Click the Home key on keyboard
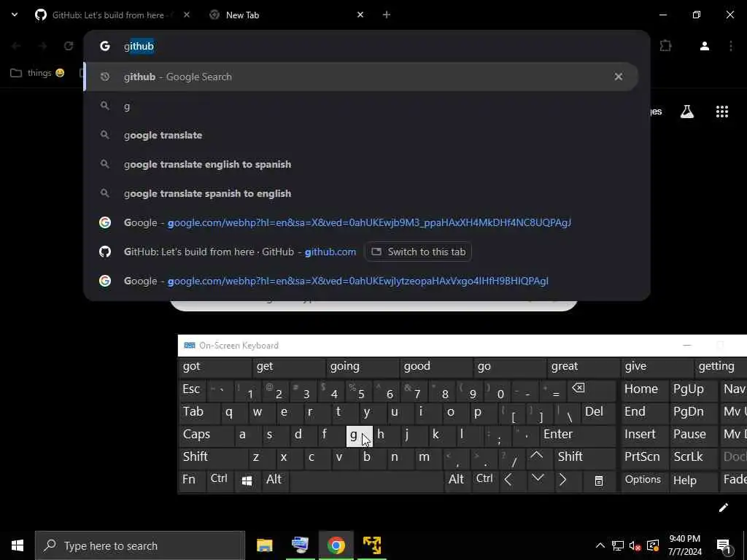The width and height of the screenshot is (747, 560). click(x=643, y=389)
